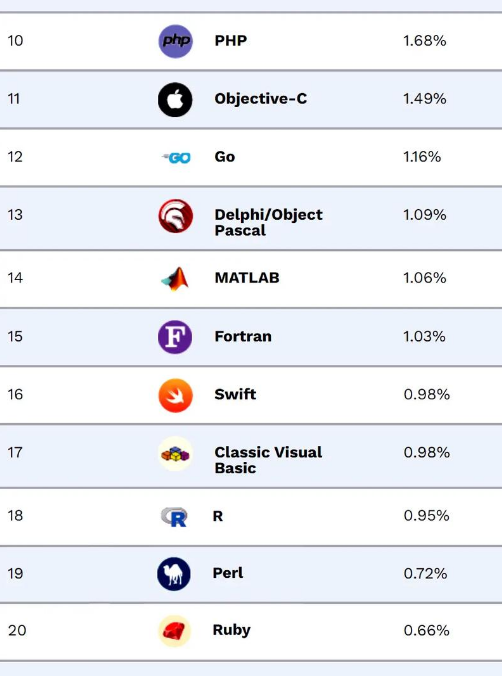Select the 1.68% rating for PHP
The width and height of the screenshot is (502, 681).
click(424, 41)
